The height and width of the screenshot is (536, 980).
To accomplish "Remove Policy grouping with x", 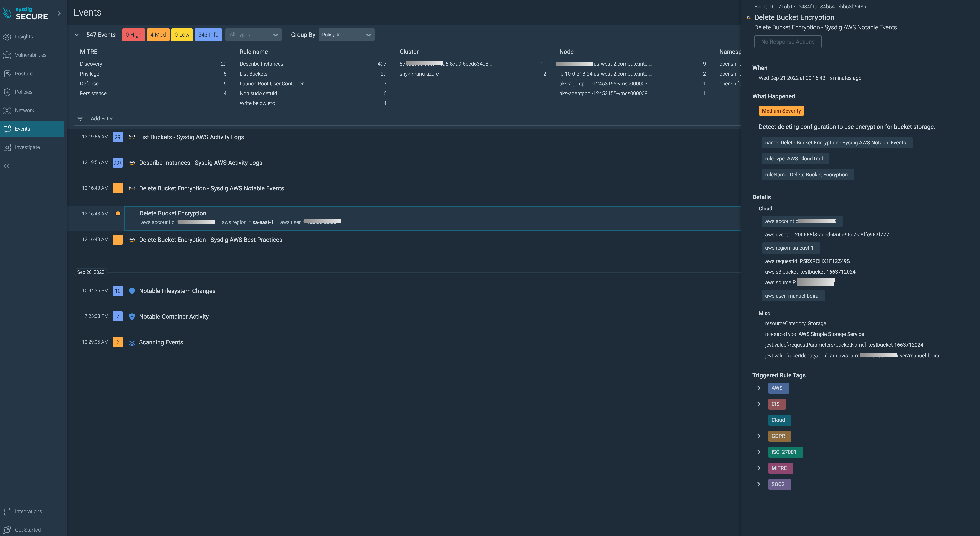I will [338, 35].
